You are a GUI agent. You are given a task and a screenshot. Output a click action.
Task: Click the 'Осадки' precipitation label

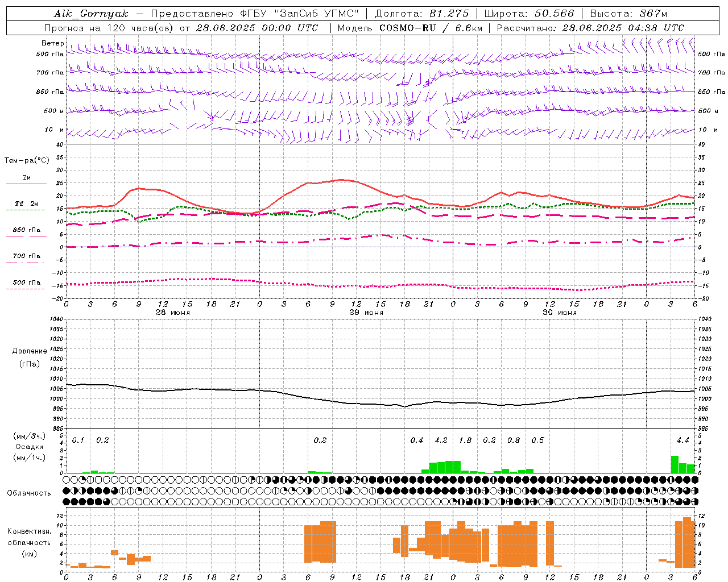[x=30, y=447]
